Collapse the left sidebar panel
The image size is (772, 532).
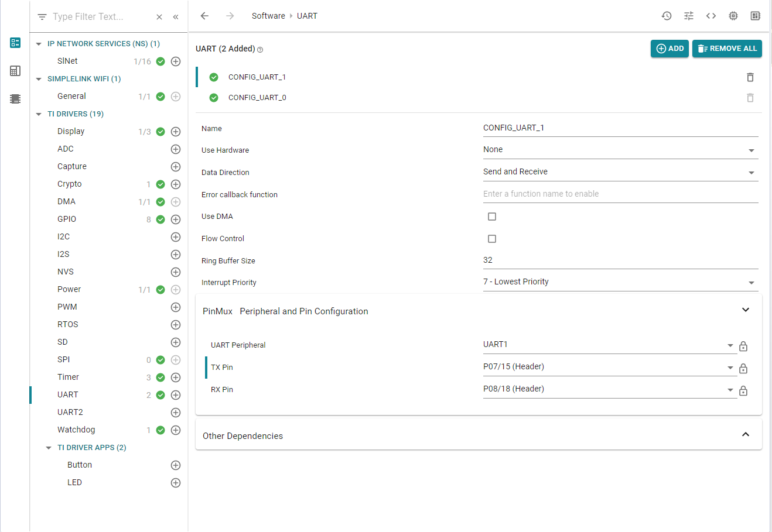176,17
